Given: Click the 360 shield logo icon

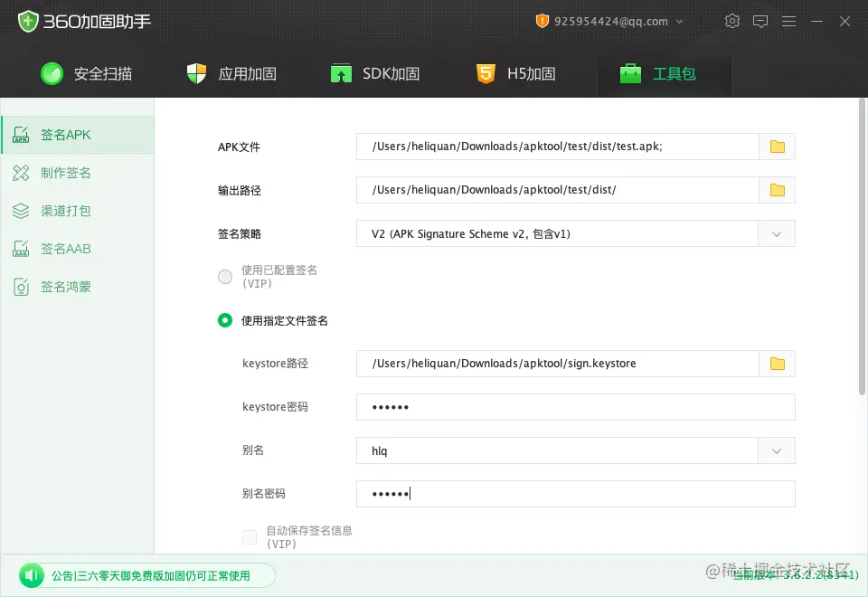Looking at the screenshot, I should pyautogui.click(x=28, y=22).
